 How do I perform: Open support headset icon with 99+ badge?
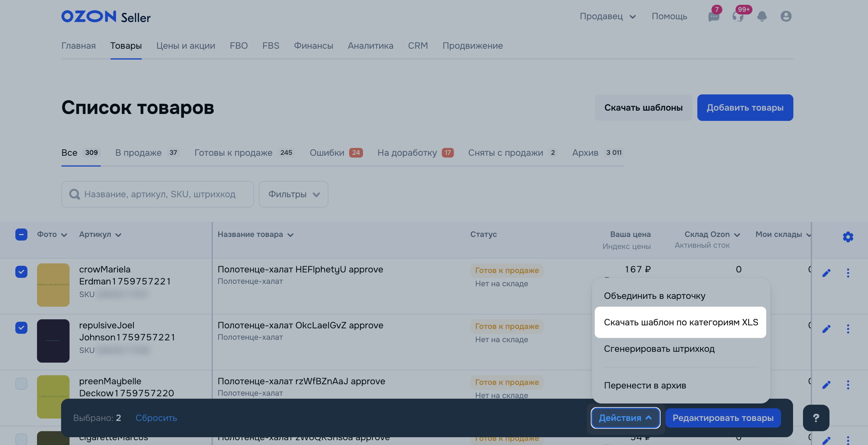pos(738,17)
